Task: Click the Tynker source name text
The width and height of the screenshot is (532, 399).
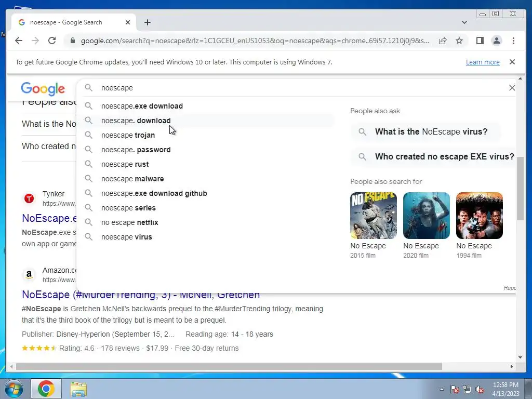Action: tap(54, 194)
